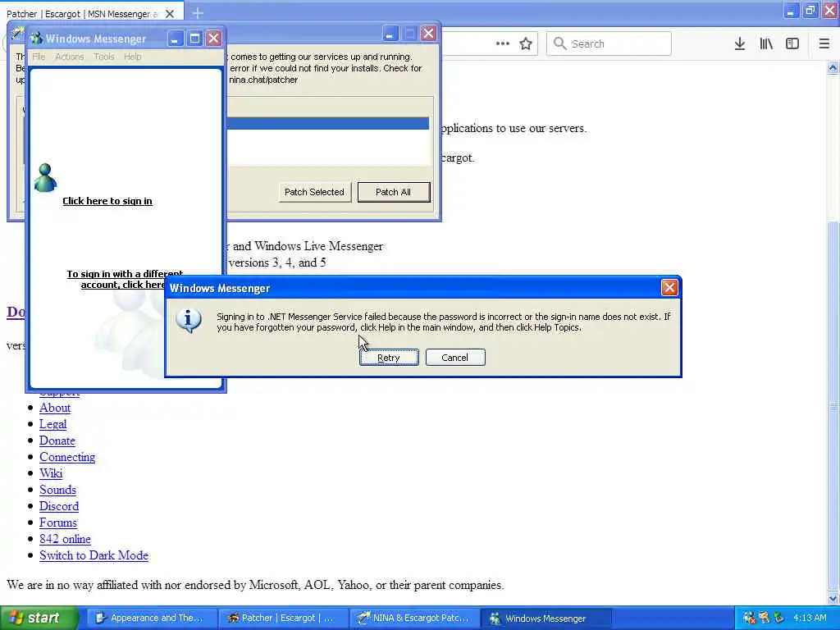The height and width of the screenshot is (630, 840).
Task: Switch to Appearance and Themes taskbar item
Action: pyautogui.click(x=152, y=619)
